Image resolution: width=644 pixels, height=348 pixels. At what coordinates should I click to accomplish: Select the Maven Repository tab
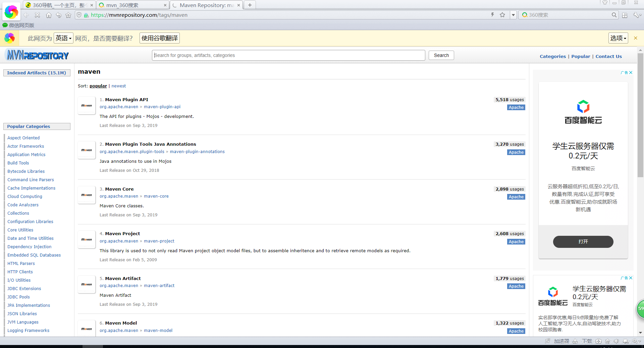tap(206, 5)
